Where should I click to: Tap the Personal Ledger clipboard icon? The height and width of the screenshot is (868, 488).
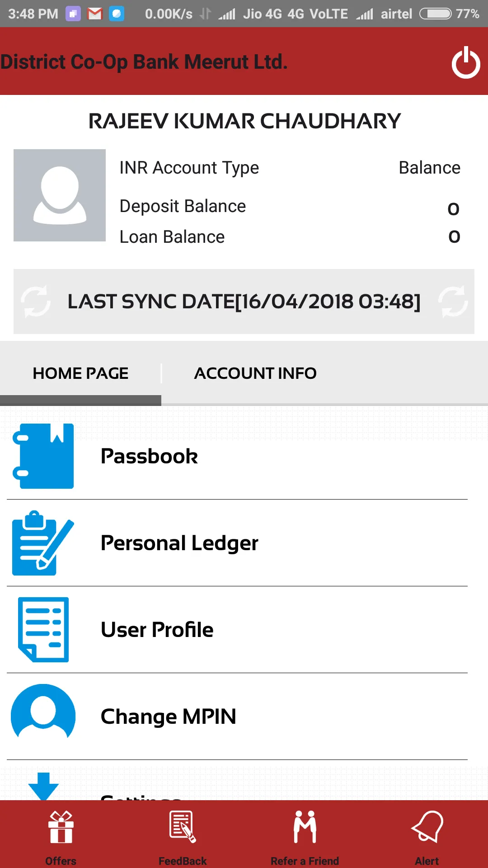click(x=43, y=543)
